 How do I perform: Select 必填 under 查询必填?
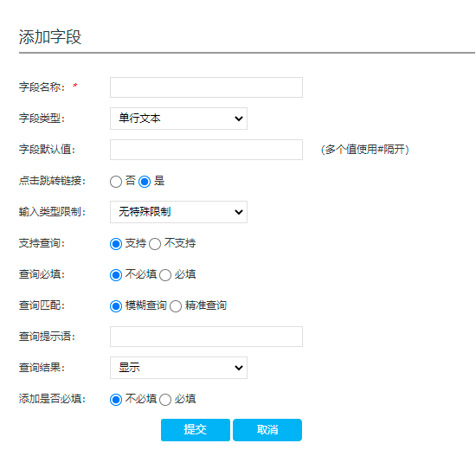pyautogui.click(x=165, y=275)
